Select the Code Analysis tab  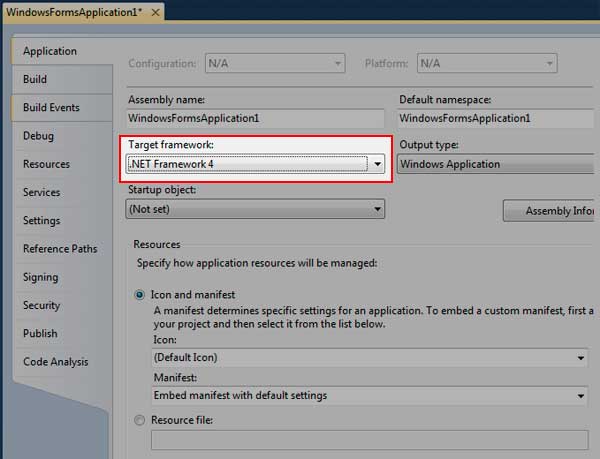[62, 362]
